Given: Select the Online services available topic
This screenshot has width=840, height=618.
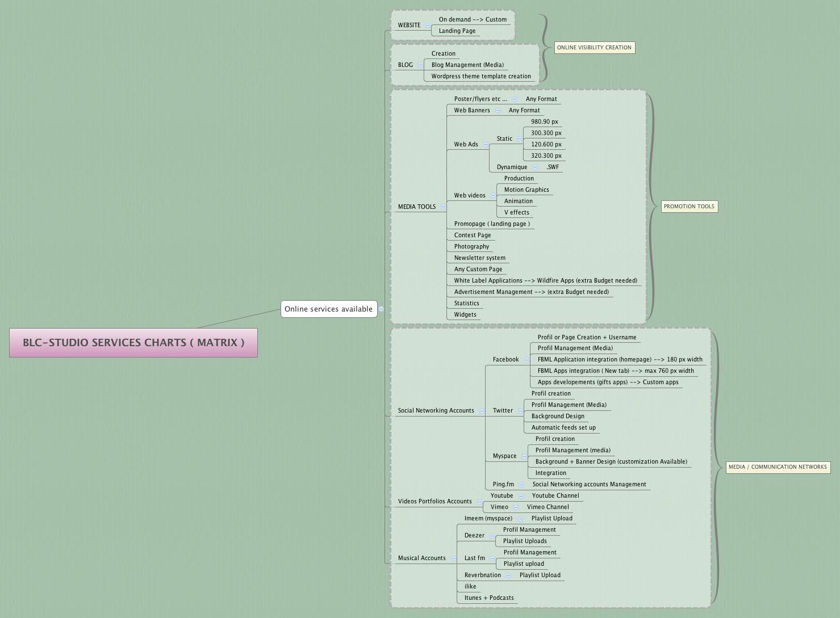Looking at the screenshot, I should coord(328,309).
